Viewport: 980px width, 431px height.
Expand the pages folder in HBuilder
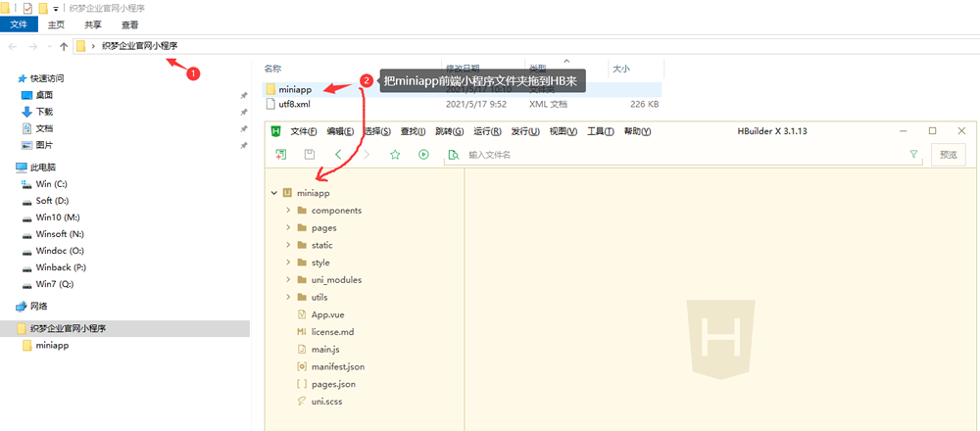click(x=288, y=228)
